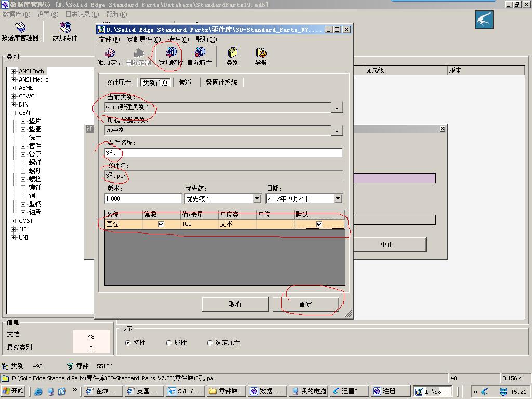Click the 取消 button
The width and height of the screenshot is (532, 399).
click(235, 304)
